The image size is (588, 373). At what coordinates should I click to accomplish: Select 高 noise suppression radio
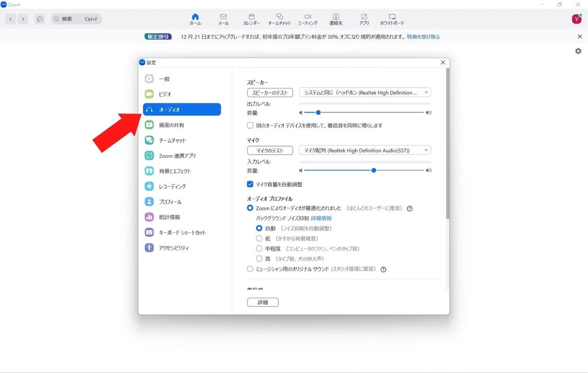pyautogui.click(x=259, y=259)
